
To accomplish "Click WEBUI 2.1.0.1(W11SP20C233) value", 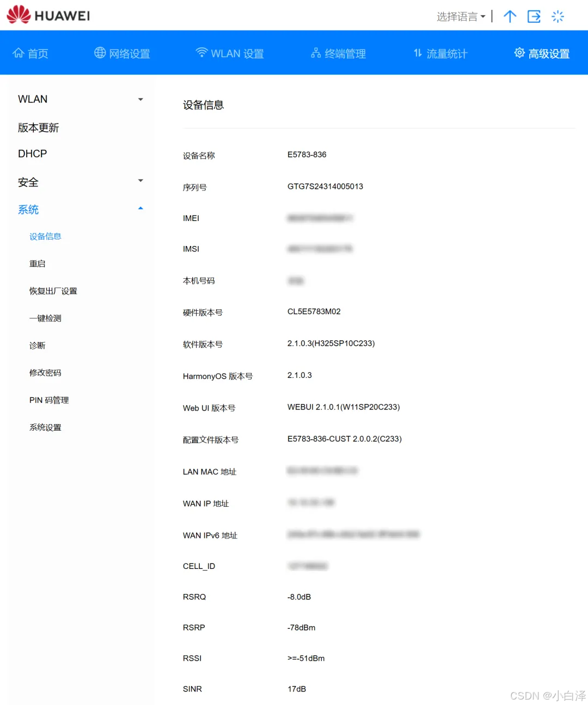I will tap(344, 407).
